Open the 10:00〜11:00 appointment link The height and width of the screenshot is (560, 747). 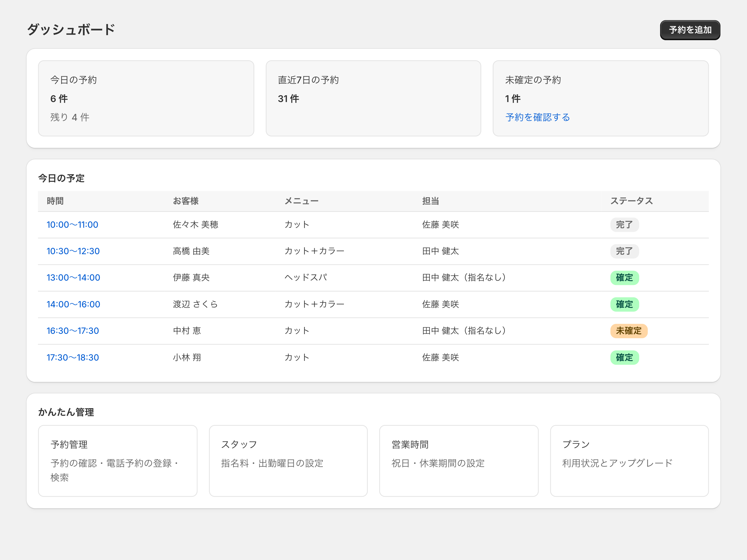pyautogui.click(x=72, y=225)
